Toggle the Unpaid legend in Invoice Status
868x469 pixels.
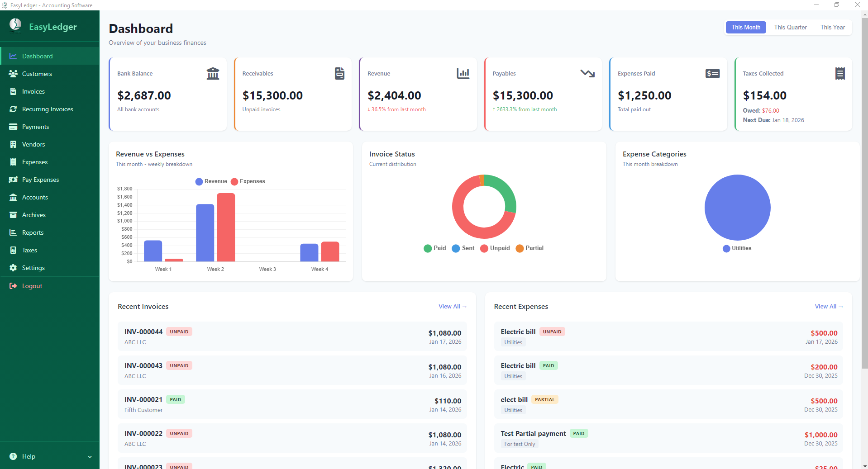495,248
